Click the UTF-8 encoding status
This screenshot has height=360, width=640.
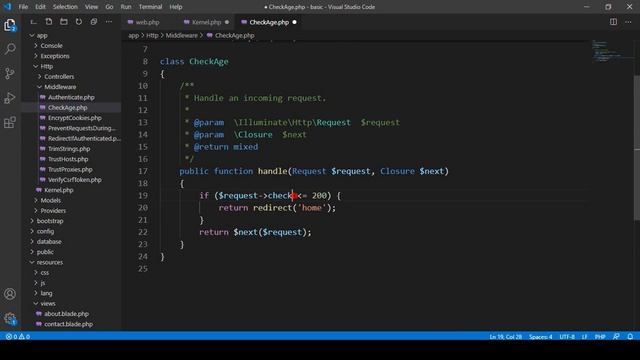[567, 337]
